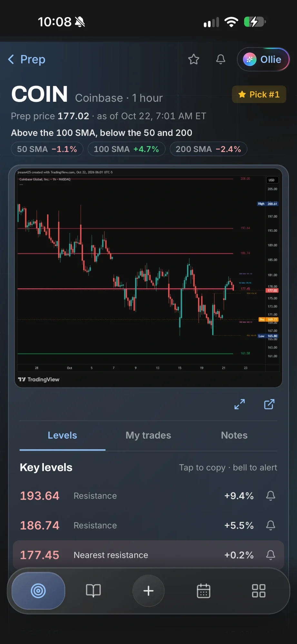
Task: Tap the +0.2% distance value
Action: (x=239, y=555)
